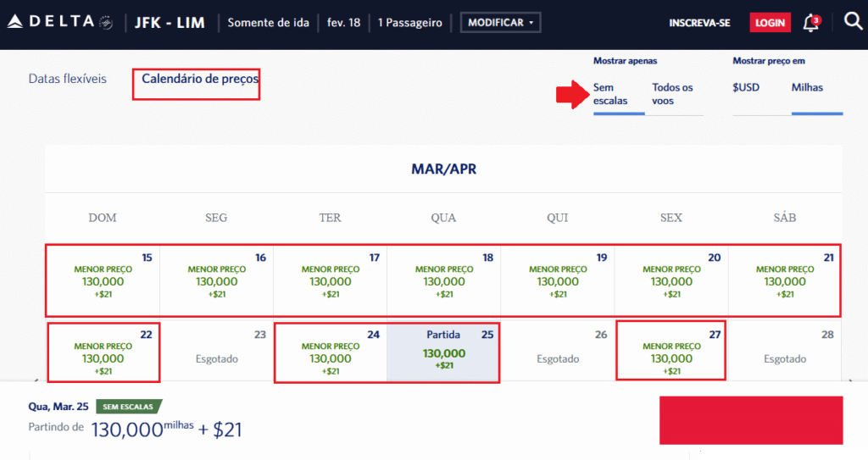Viewport: 868px width, 460px height.
Task: Click the previous-week arrow beside the calendar
Action: point(36,380)
